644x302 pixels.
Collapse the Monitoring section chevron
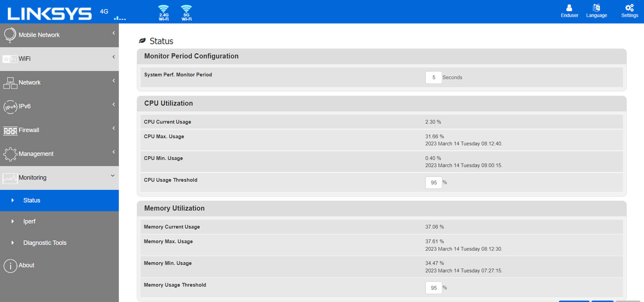113,176
